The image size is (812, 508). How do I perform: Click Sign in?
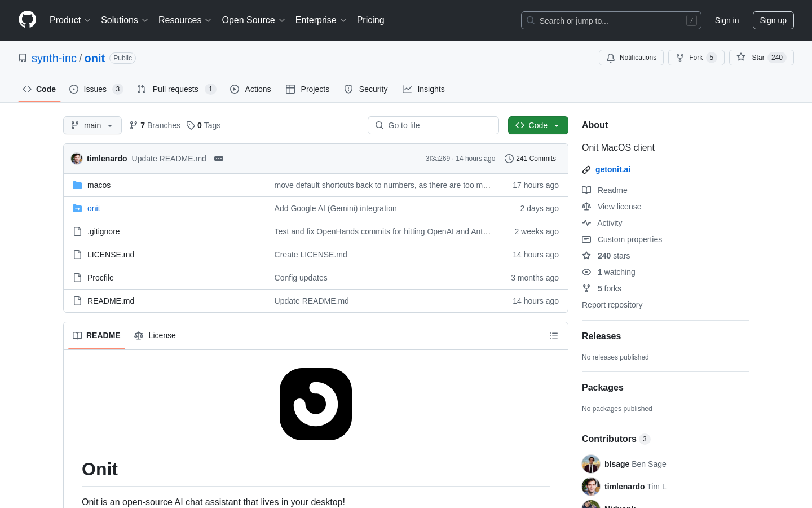pos(727,20)
